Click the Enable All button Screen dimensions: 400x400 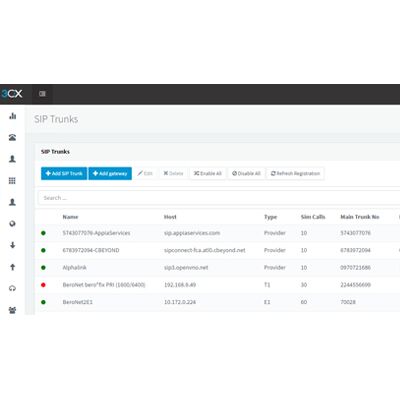point(208,173)
